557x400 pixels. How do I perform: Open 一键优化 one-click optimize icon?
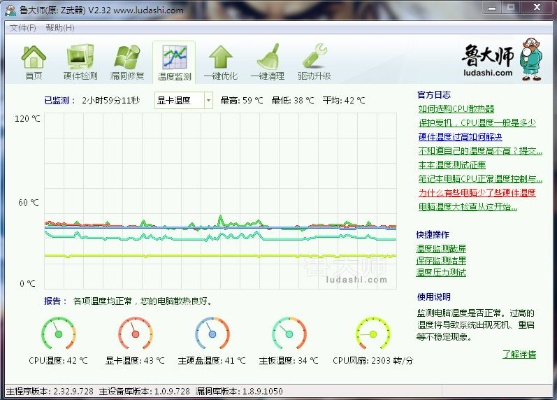click(221, 63)
